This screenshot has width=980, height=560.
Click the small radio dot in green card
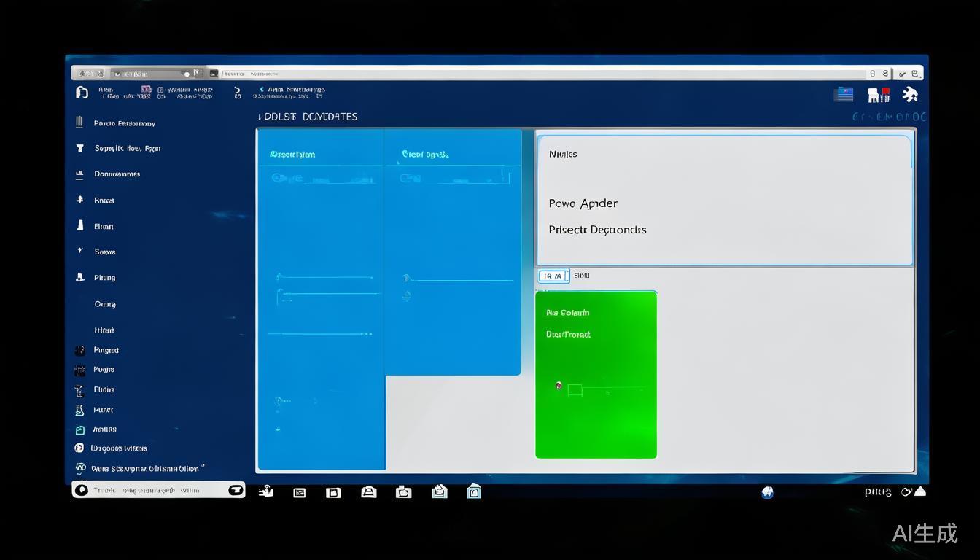pyautogui.click(x=559, y=386)
